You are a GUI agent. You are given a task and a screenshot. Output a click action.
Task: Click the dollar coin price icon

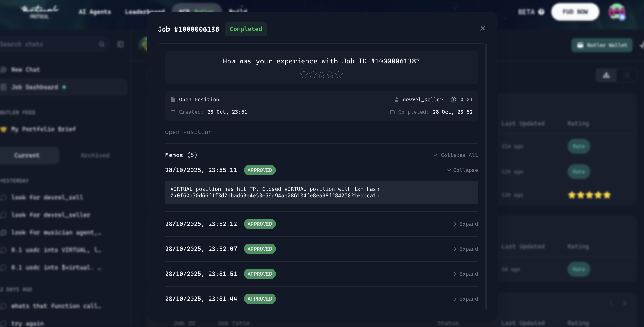[453, 100]
